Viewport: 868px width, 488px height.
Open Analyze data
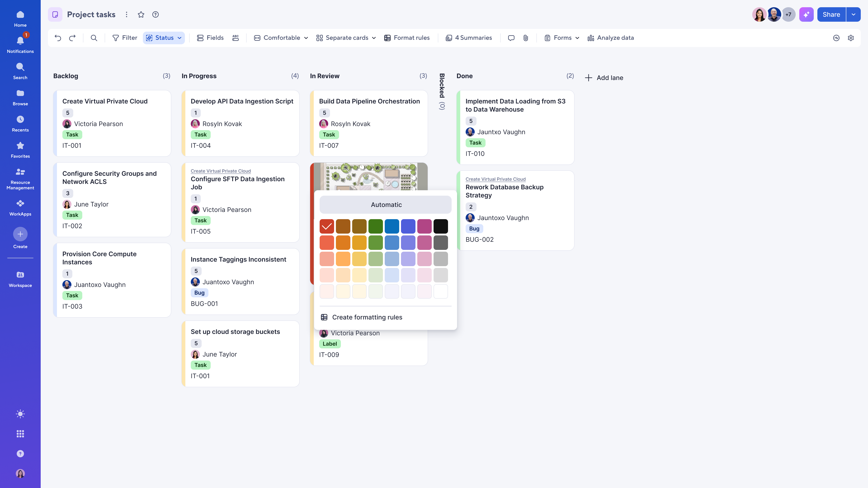[611, 38]
